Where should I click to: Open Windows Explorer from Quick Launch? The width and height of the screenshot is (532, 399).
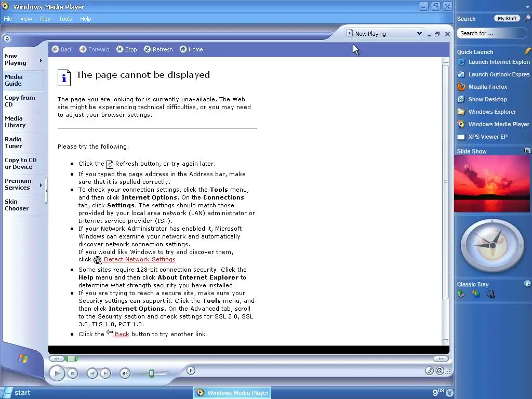[x=486, y=112]
